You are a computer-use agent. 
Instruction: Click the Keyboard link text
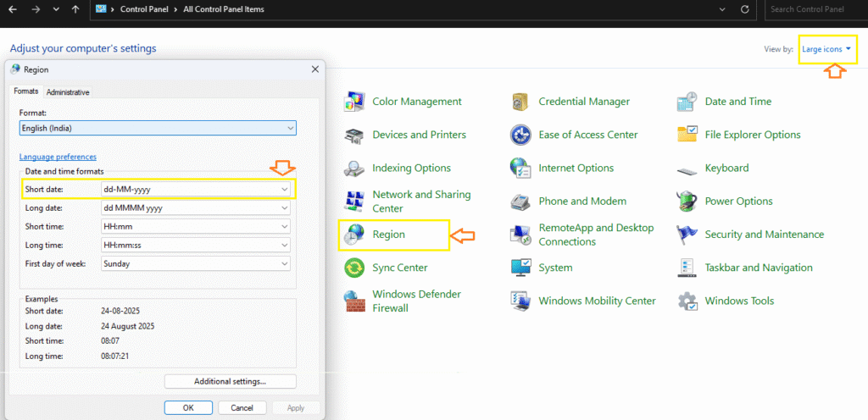tap(726, 168)
